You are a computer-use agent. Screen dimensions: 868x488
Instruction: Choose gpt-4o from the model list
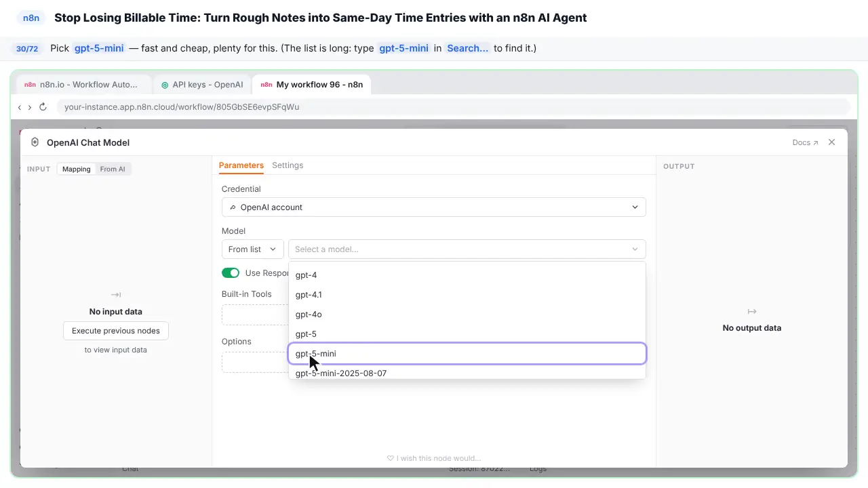pos(467,314)
